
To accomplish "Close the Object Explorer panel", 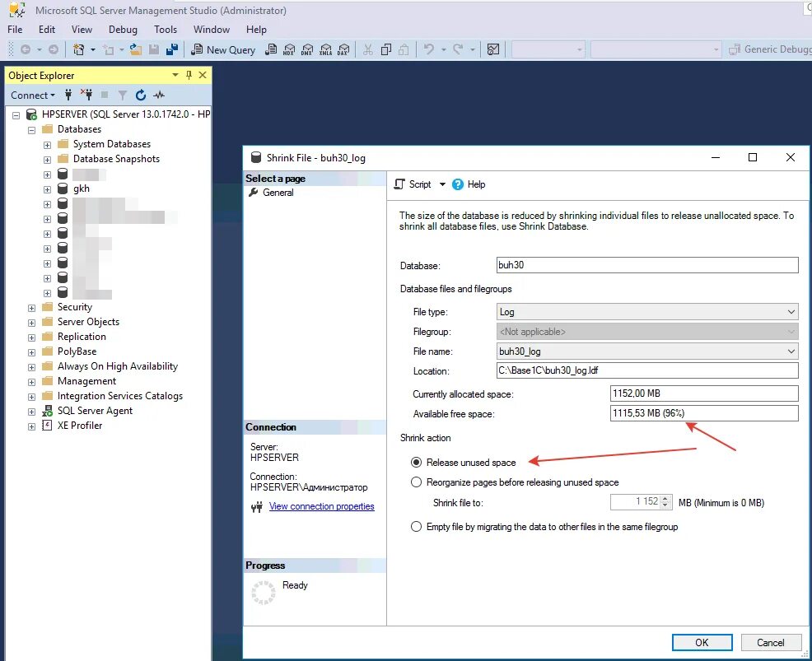I will (x=203, y=75).
